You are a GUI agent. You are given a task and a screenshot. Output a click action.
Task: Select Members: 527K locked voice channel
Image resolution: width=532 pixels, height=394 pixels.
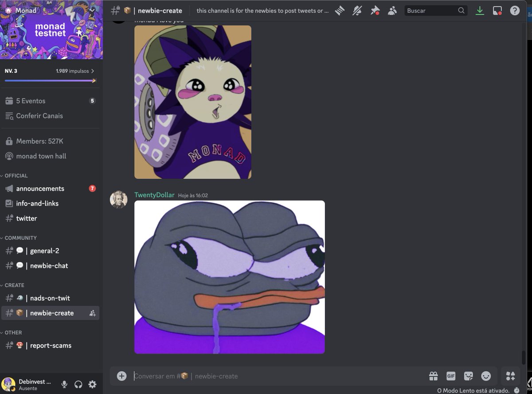pyautogui.click(x=51, y=141)
